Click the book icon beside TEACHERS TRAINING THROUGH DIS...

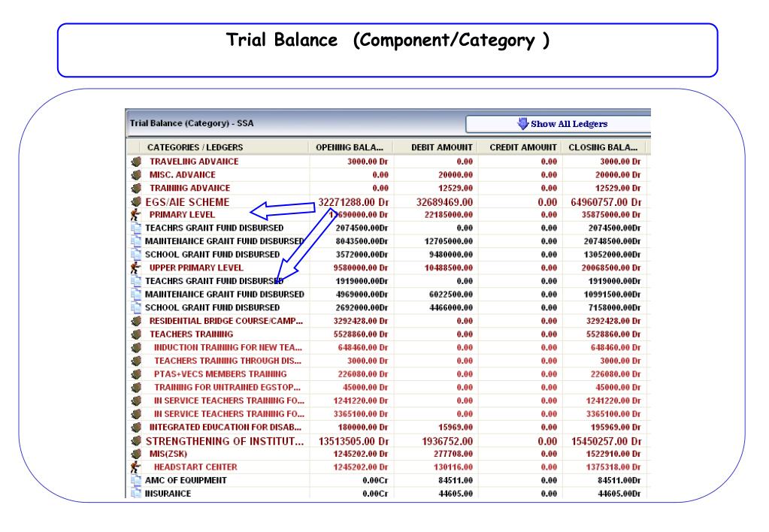[136, 361]
